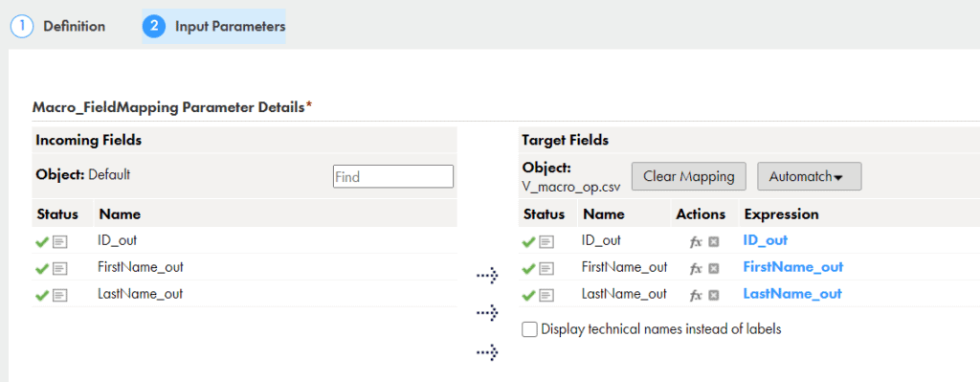Open FirstName_out expression link
Viewport: 980px width, 382px height.
point(793,267)
